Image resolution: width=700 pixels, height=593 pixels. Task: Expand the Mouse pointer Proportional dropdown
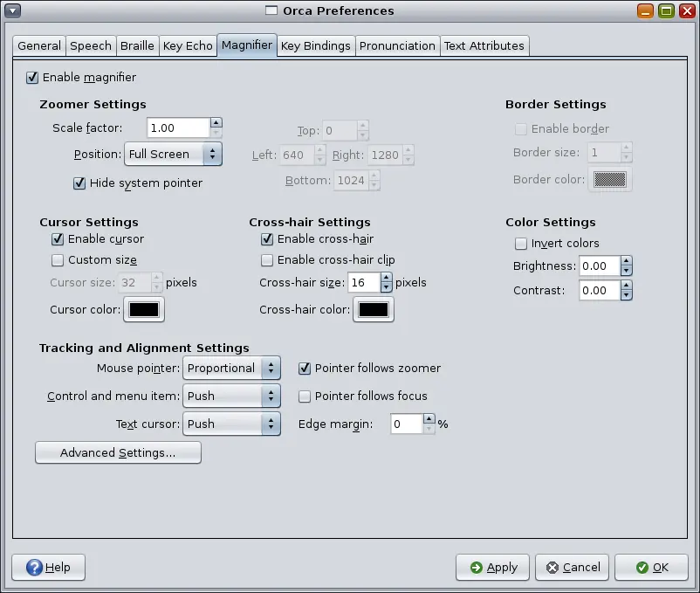(x=231, y=369)
